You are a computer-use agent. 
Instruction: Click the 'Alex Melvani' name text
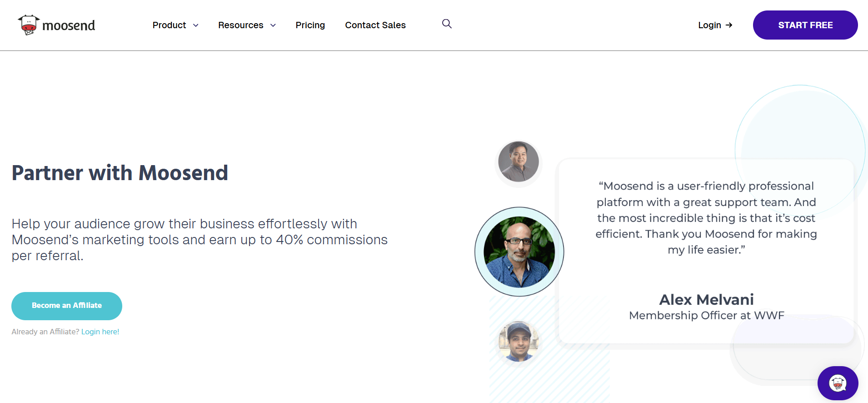pos(707,299)
